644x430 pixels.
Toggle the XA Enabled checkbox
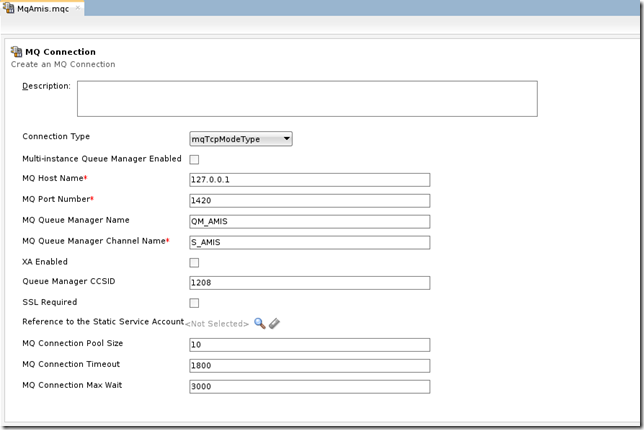pos(194,263)
